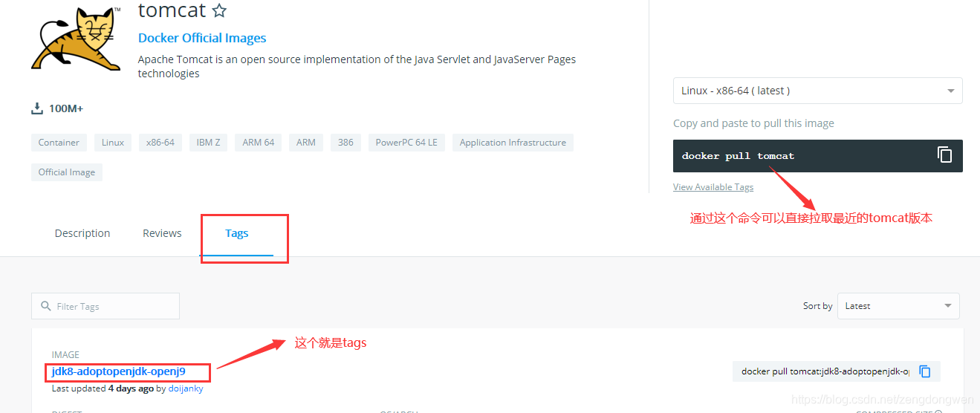Open the doijanky user profile link

(186, 388)
